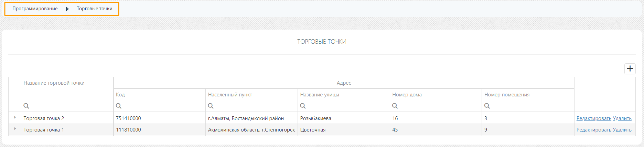Expand the Торговая точка 2 row

click(x=15, y=117)
